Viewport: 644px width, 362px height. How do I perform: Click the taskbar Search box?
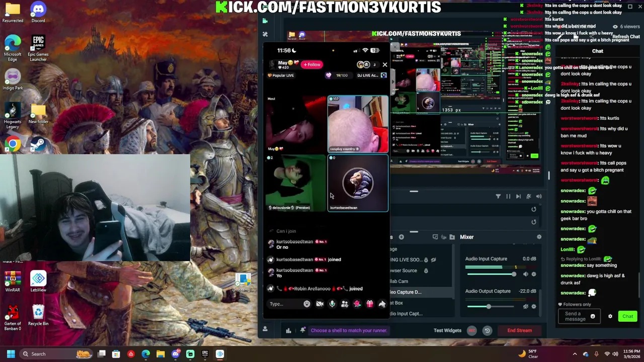55,354
